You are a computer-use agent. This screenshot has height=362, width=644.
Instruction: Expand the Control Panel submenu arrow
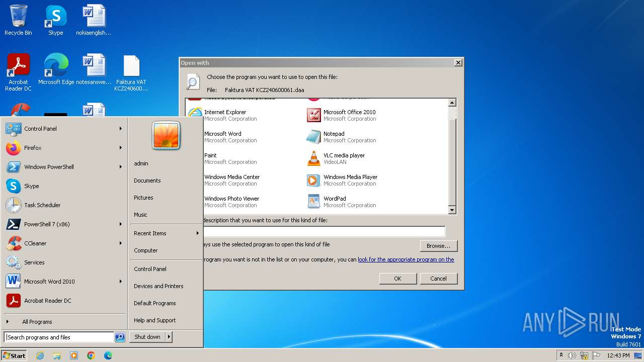(x=121, y=129)
